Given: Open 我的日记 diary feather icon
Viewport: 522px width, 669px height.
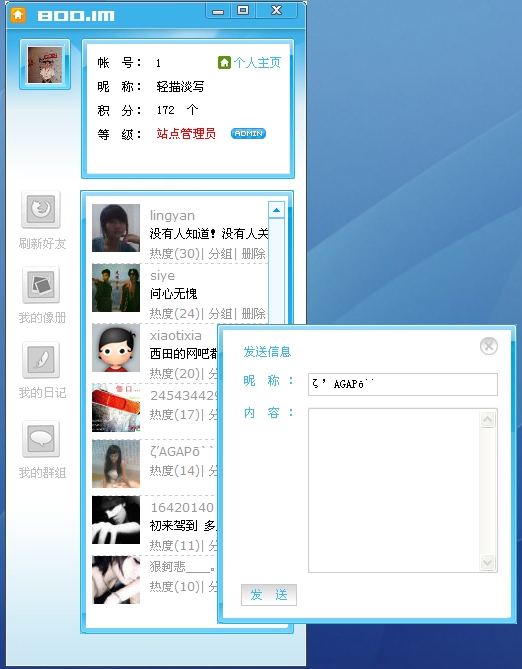Looking at the screenshot, I should tap(41, 360).
